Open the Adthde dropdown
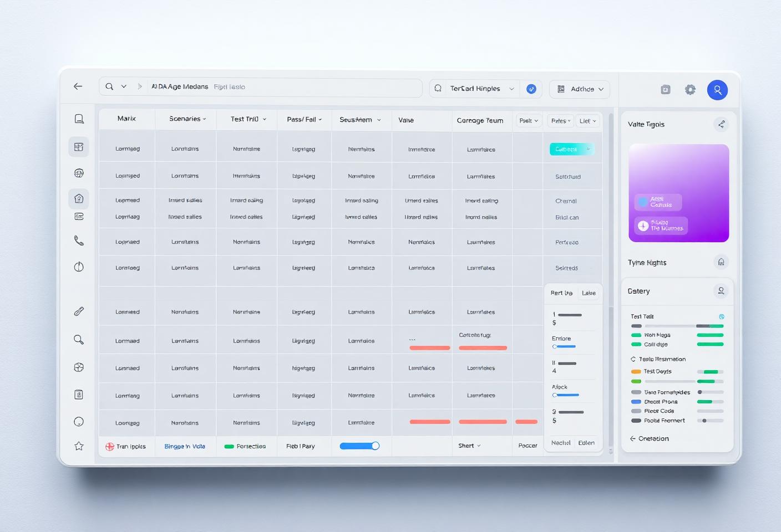Viewport: 781px width, 532px height. (580, 89)
